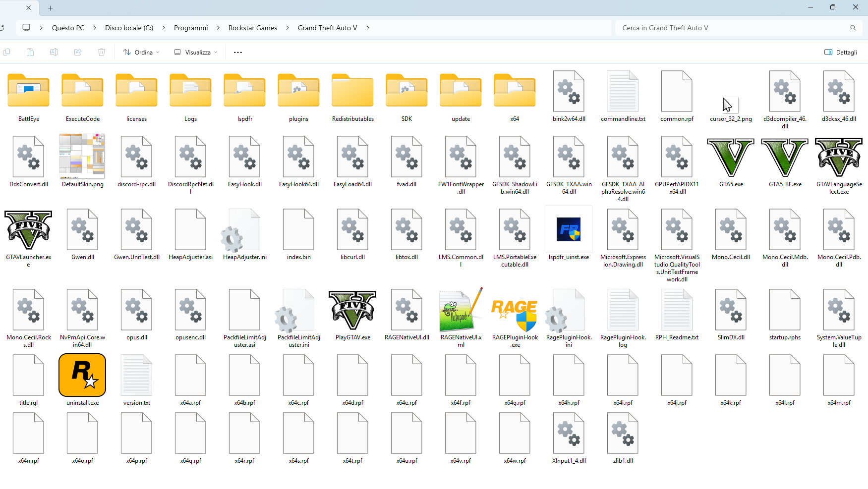868x489 pixels.
Task: Click Grand Theft Auto V breadcrumb segment
Action: [327, 28]
